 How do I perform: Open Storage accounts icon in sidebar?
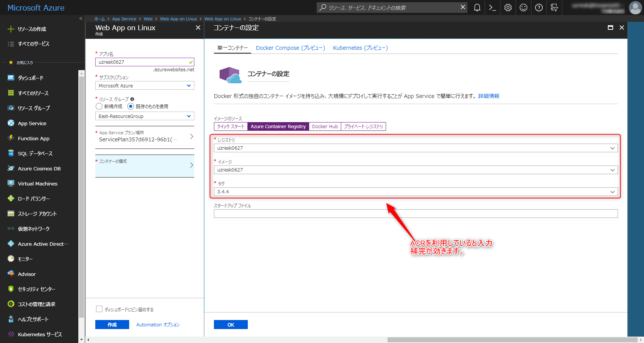pos(11,213)
